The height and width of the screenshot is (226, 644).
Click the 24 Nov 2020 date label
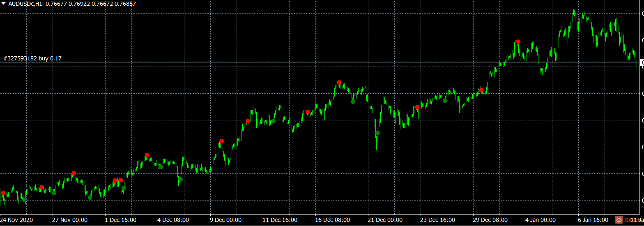16,220
